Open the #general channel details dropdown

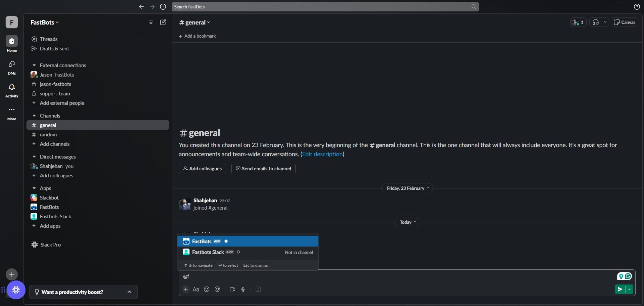195,23
